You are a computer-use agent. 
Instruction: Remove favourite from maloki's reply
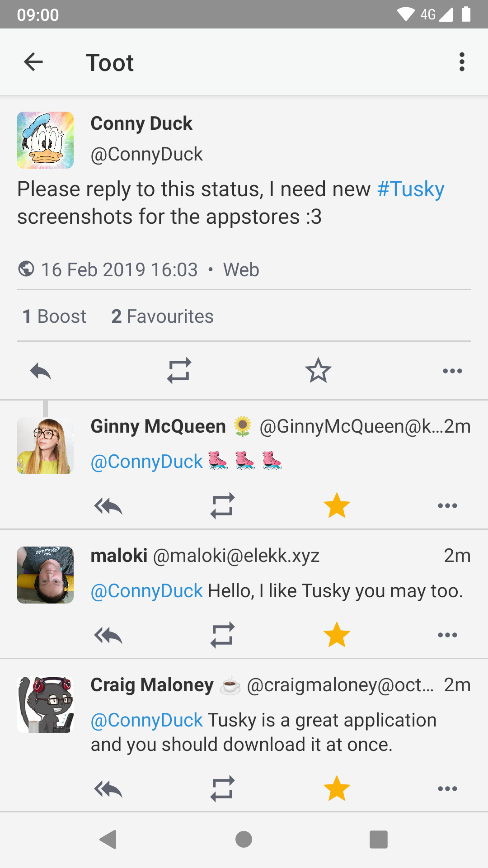[x=337, y=635]
